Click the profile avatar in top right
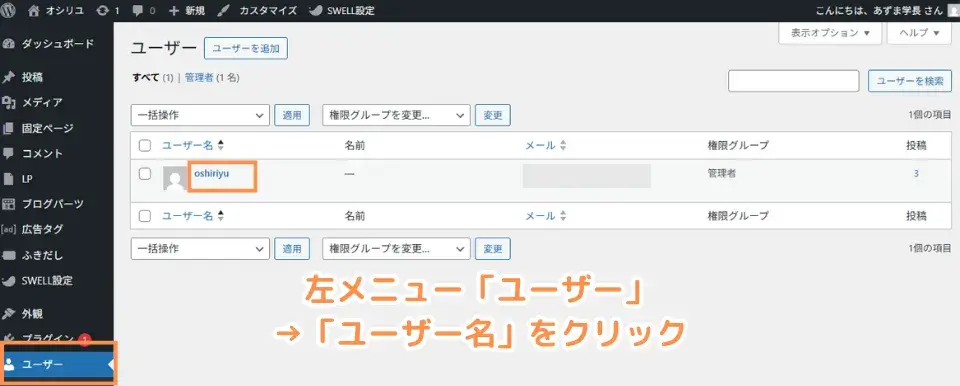 point(953,10)
